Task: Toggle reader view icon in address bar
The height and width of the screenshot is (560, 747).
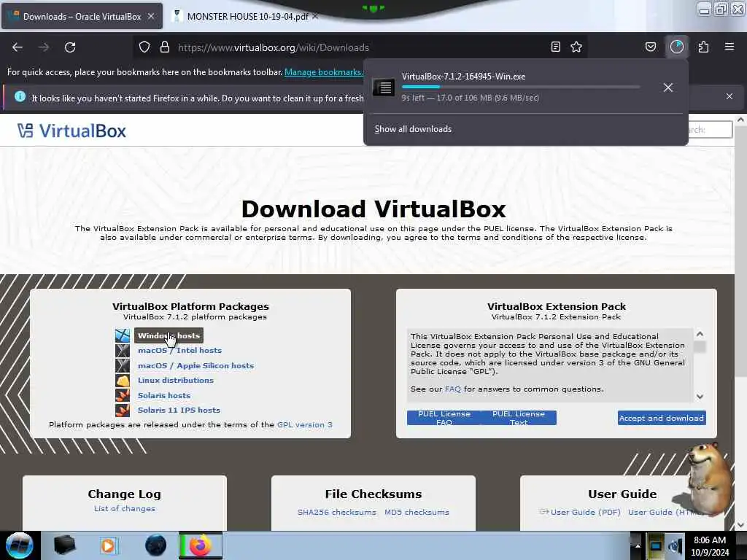Action: point(555,47)
